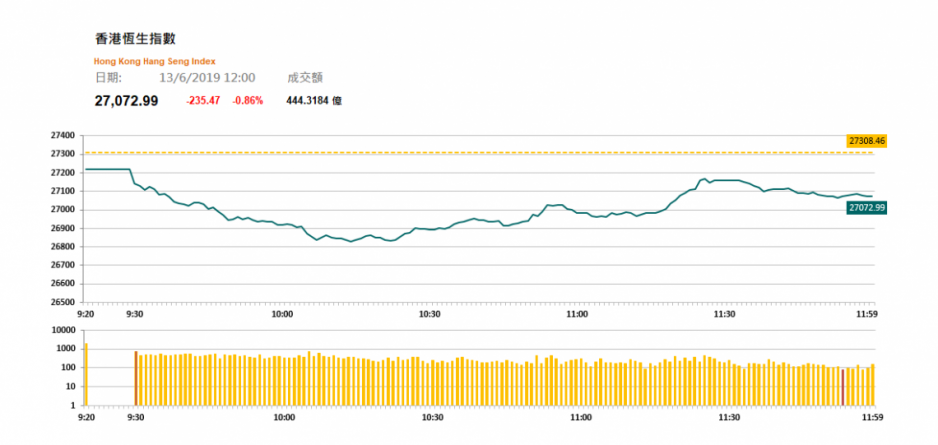Image resolution: width=938 pixels, height=445 pixels.
Task: Click the dashed yellow previous close line
Action: [478, 153]
